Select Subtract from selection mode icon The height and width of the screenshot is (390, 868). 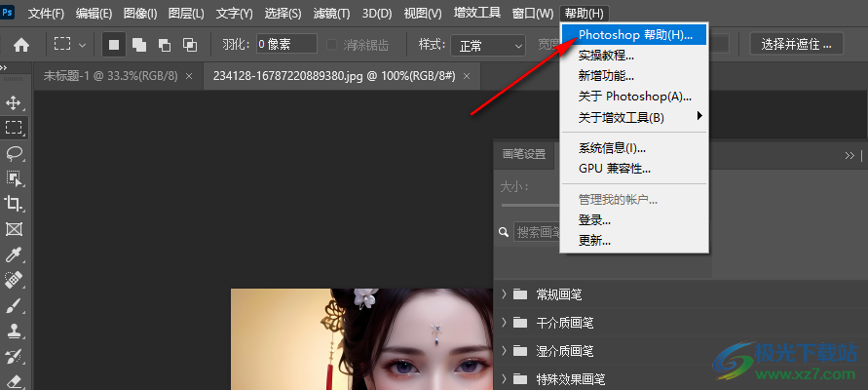coord(165,45)
